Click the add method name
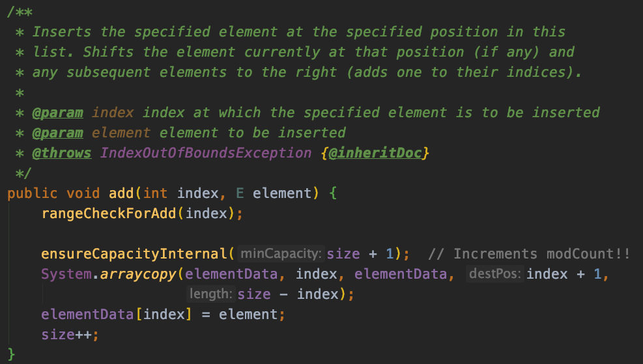This screenshot has width=643, height=364. tap(121, 193)
